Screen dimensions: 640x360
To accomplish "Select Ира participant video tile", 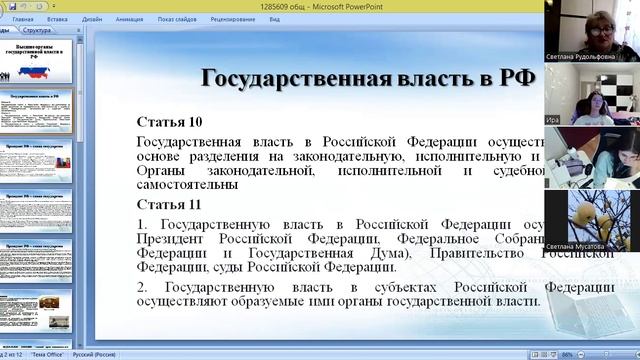I will point(592,94).
